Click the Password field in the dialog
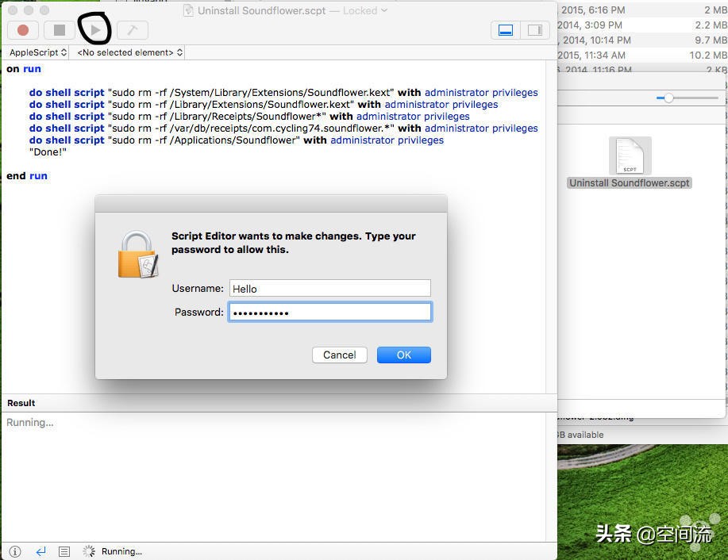The image size is (728, 560). pyautogui.click(x=329, y=312)
